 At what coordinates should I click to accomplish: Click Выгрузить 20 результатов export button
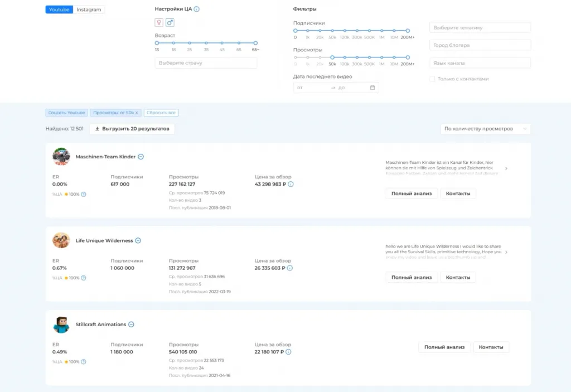coord(132,129)
